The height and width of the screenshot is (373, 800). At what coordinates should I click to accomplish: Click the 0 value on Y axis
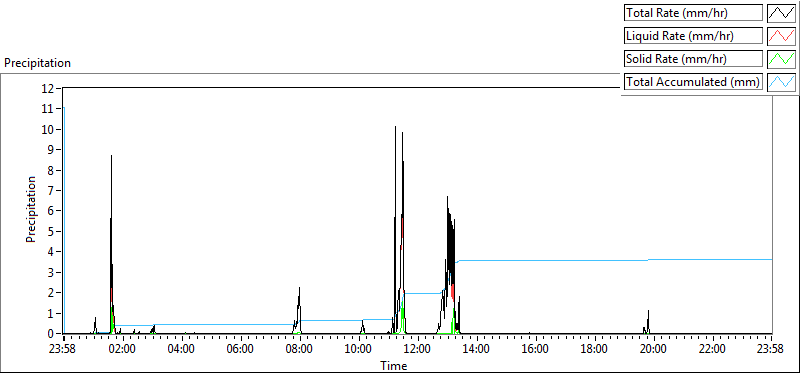52,334
